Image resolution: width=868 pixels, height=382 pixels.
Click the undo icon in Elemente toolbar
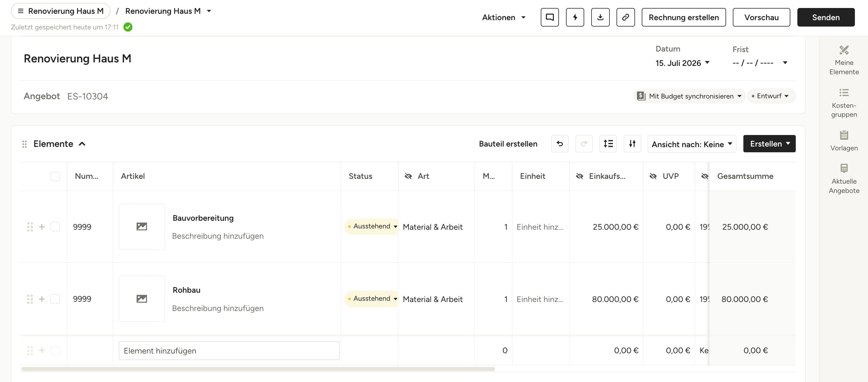[x=560, y=144]
